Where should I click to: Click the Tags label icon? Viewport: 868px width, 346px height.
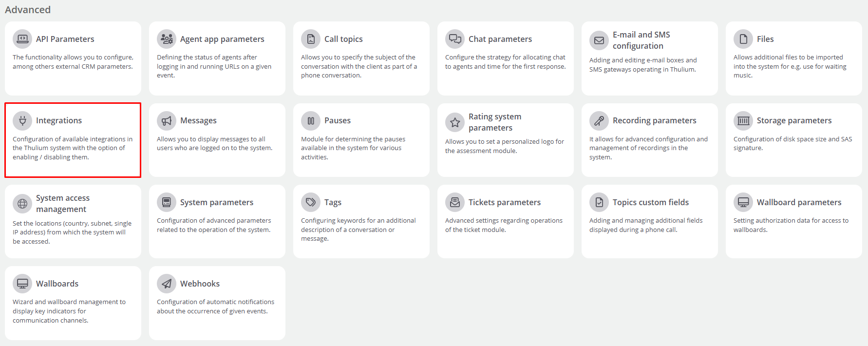(x=311, y=202)
